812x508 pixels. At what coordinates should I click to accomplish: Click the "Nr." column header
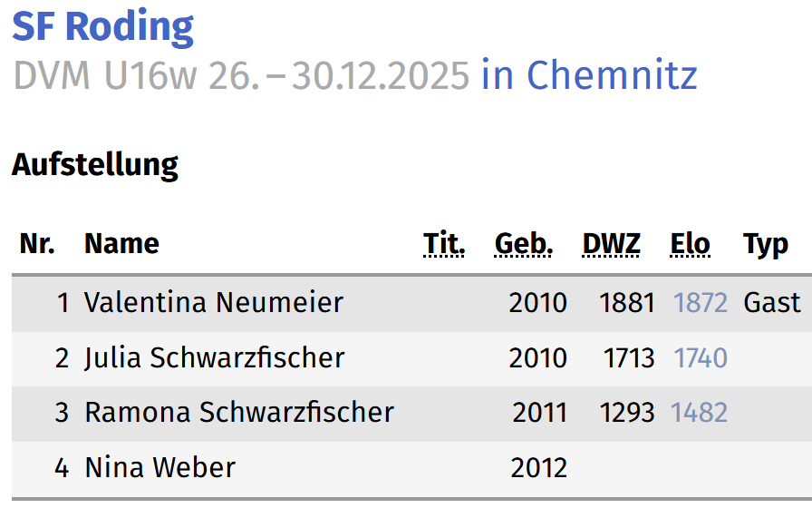click(37, 244)
